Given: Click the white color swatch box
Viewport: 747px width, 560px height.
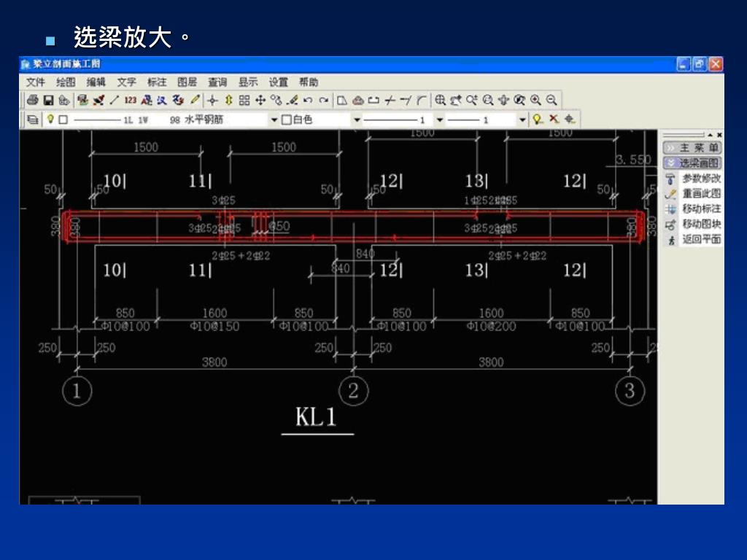Looking at the screenshot, I should coord(286,120).
